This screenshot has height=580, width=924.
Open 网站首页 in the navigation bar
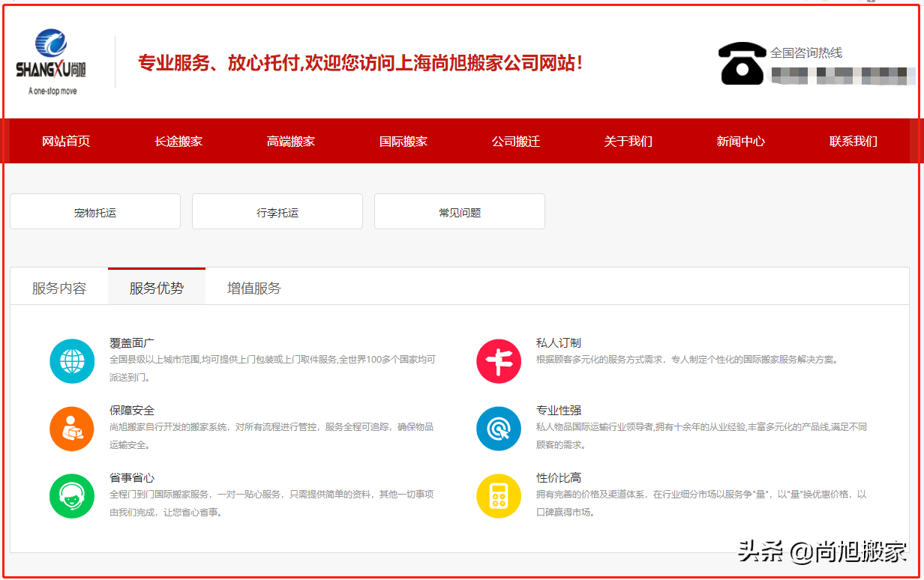66,141
